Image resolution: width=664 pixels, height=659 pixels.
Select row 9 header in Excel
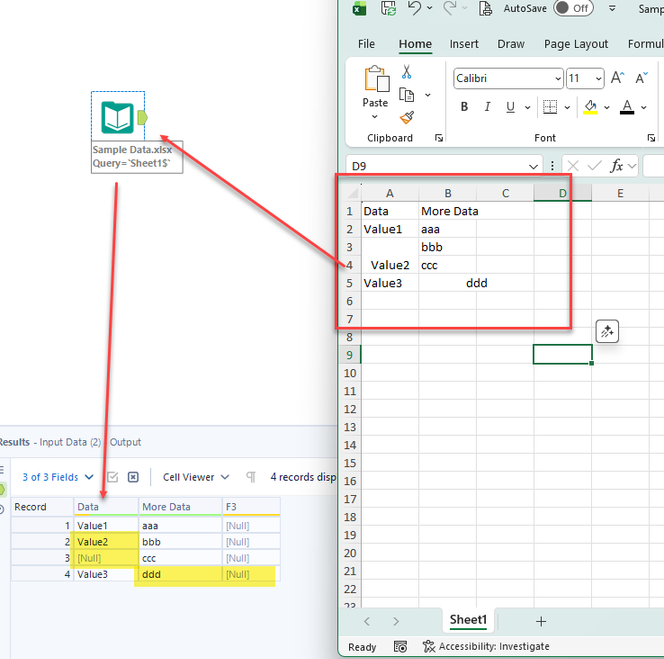point(350,355)
